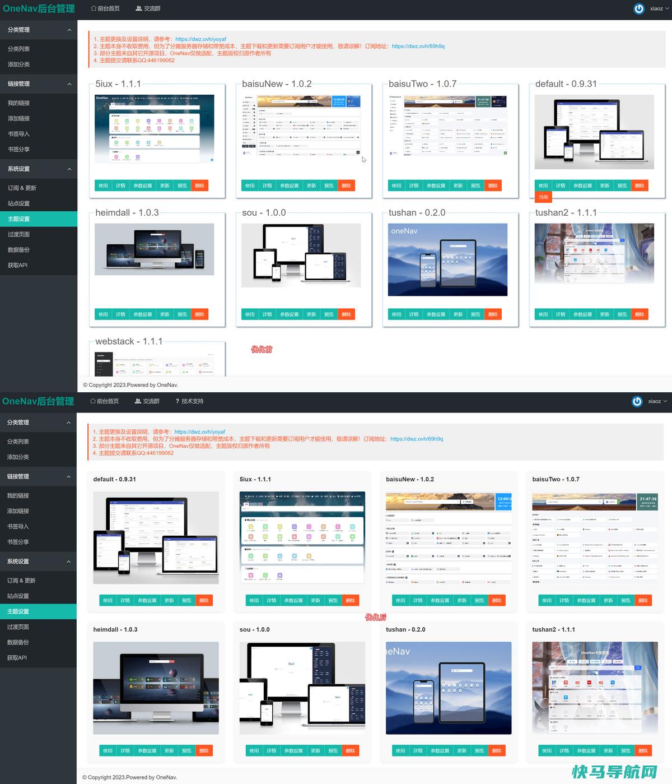Viewport: 672px width, 784px height.
Task: Click 使用 on upper 5iux - 1.1.1 card
Action: [x=103, y=185]
